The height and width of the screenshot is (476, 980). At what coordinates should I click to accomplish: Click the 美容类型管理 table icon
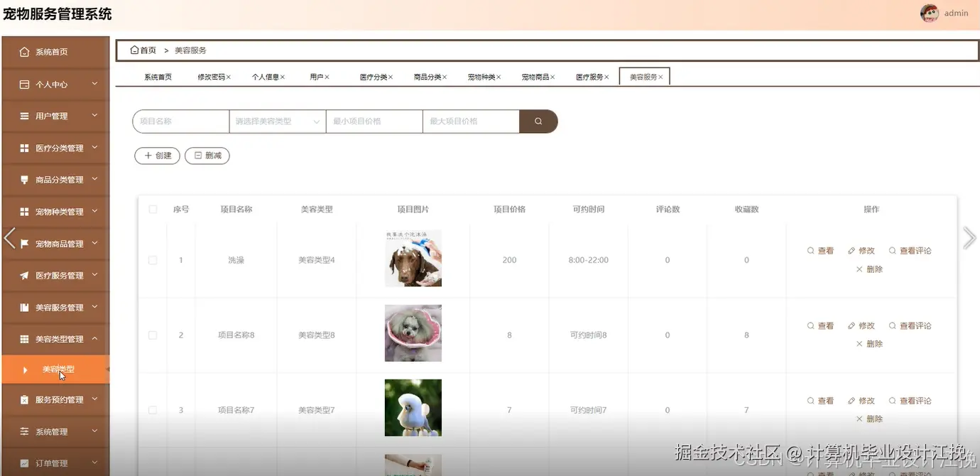pyautogui.click(x=24, y=340)
